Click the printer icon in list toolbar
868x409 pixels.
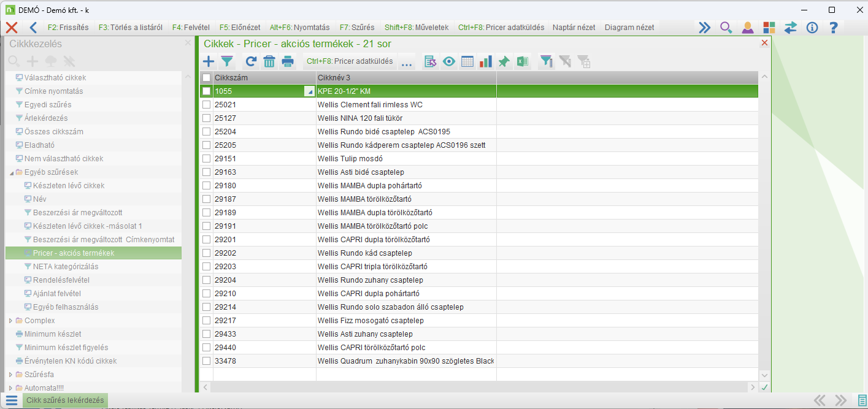click(288, 61)
